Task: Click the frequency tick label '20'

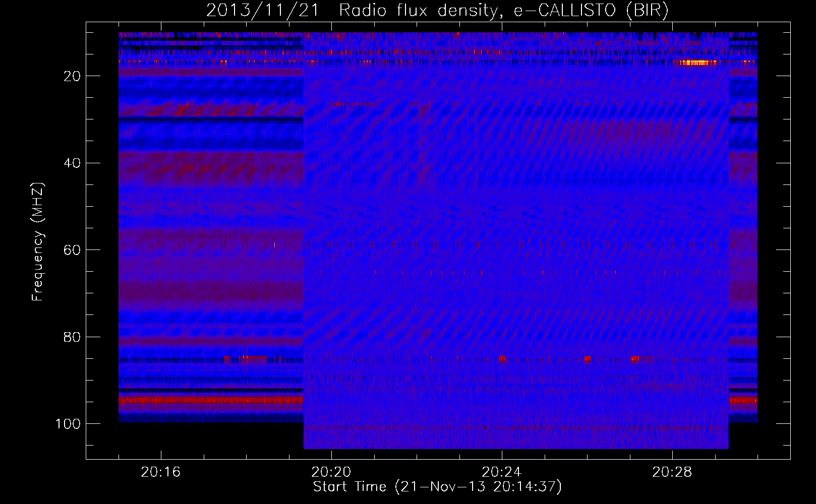Action: click(x=72, y=76)
